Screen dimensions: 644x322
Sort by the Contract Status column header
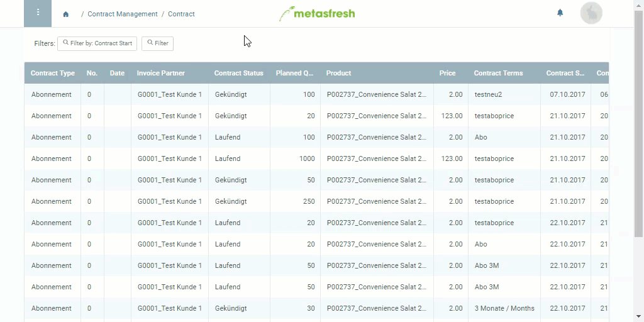(x=238, y=73)
